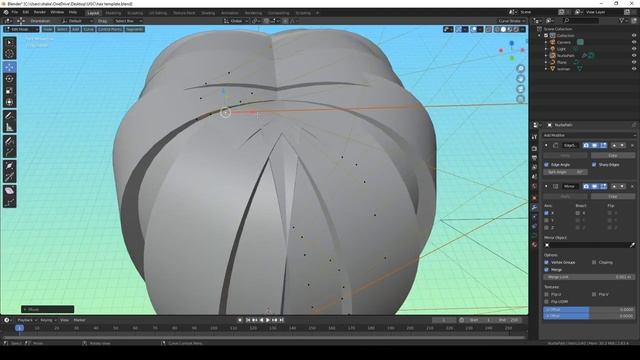Adjust the U Offset slider

tap(589, 309)
